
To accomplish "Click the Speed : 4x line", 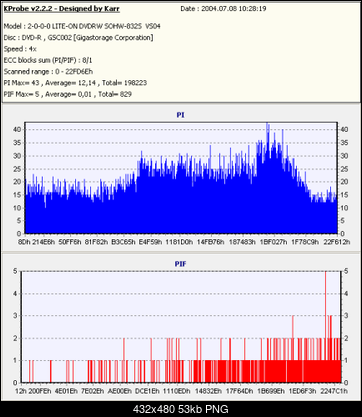I will [20, 49].
